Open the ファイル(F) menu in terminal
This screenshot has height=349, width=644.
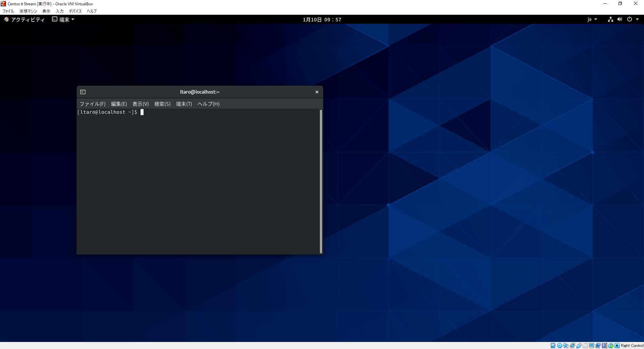(92, 104)
